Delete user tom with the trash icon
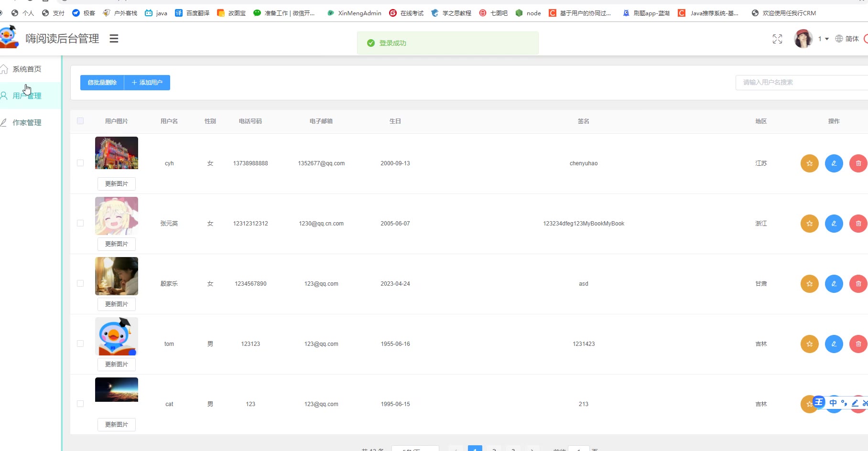The height and width of the screenshot is (451, 868). coord(858,344)
